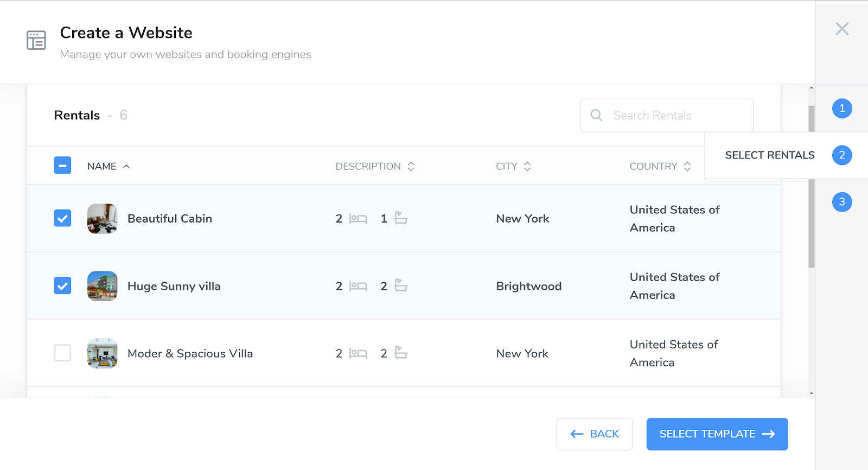Close the Create a Website dialog
Screen dimensions: 868x470
[842, 29]
